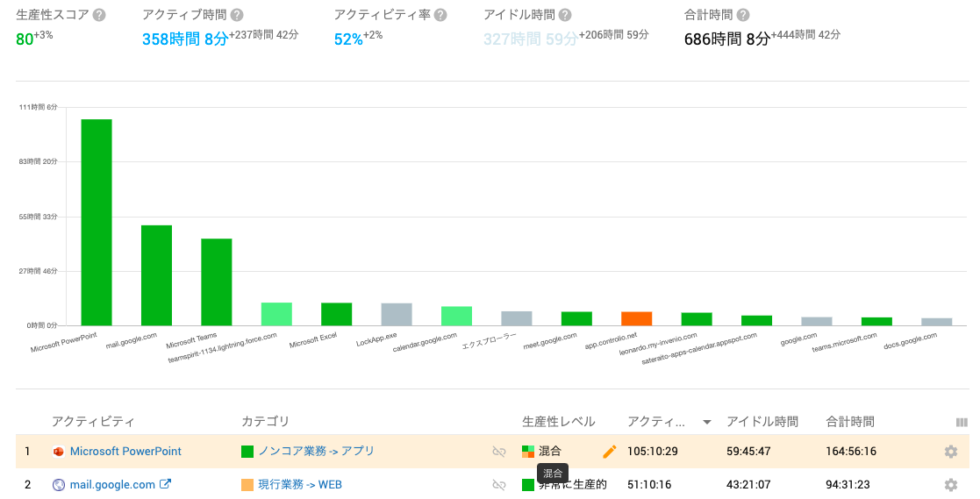Click Microsoft Excel bar in chart
Viewport: 980px width, 499px height.
tap(336, 314)
